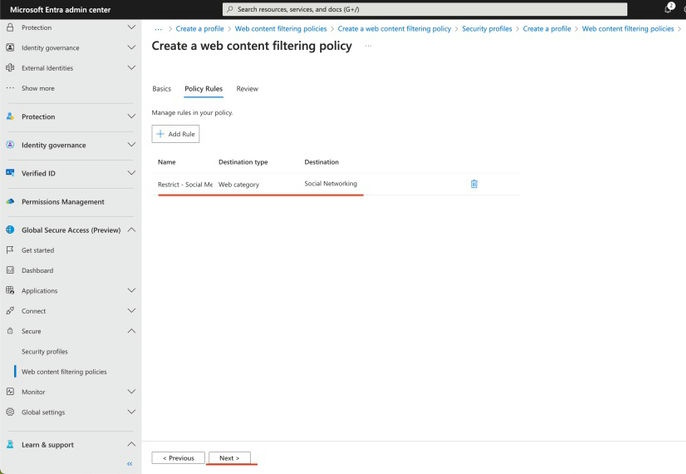686x474 pixels.
Task: Open Web content filtering policies sidebar item
Action: click(x=64, y=372)
